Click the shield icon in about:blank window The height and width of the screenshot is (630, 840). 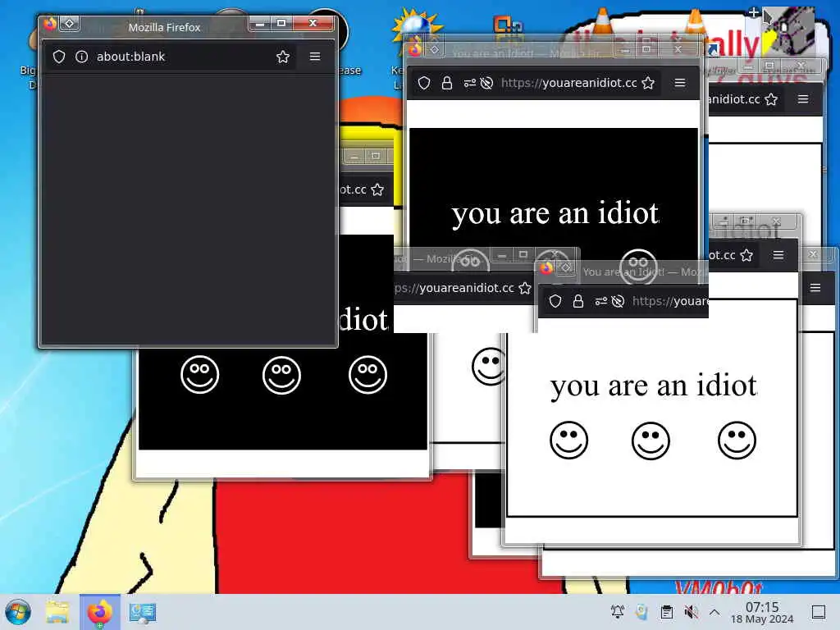pos(59,57)
